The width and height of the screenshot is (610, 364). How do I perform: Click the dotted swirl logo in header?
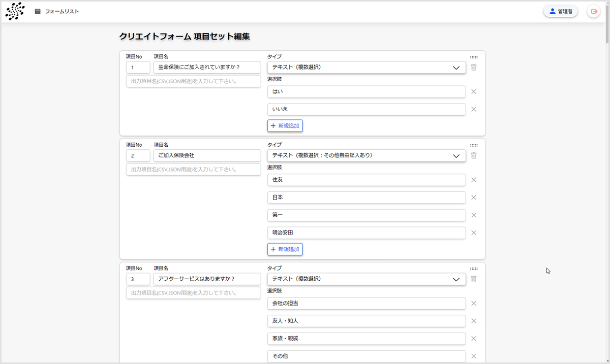15,11
